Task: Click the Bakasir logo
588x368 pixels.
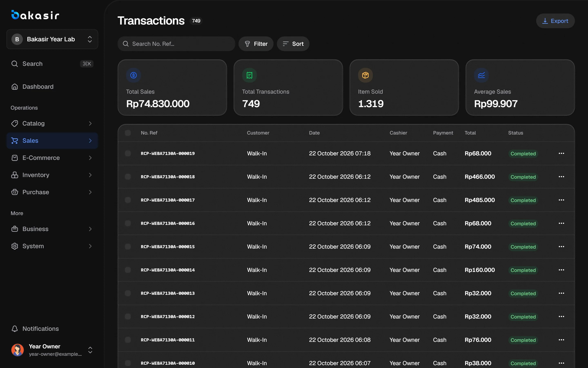Action: tap(35, 15)
